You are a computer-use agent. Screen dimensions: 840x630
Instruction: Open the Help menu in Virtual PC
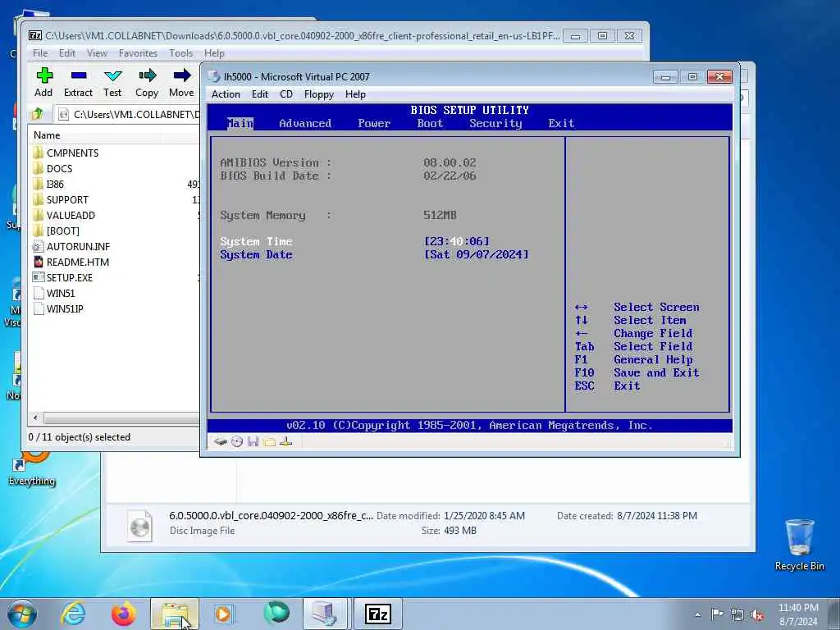(355, 94)
